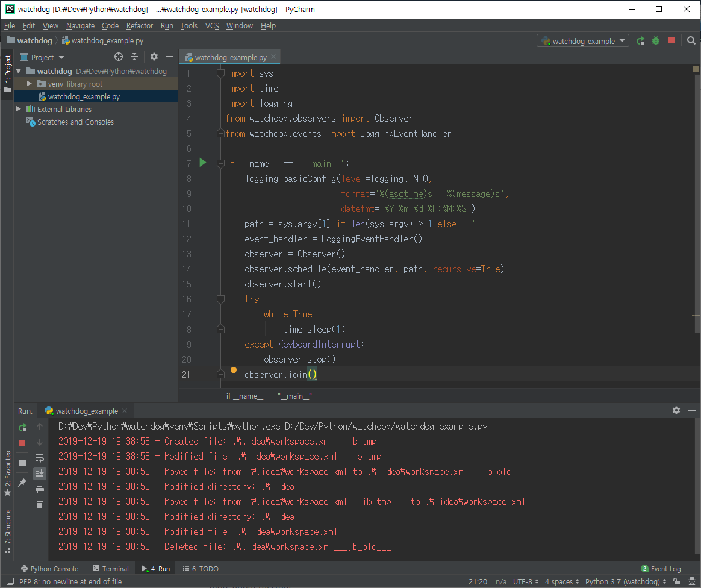
Task: Change indent setting 4 spaces
Action: point(561,581)
